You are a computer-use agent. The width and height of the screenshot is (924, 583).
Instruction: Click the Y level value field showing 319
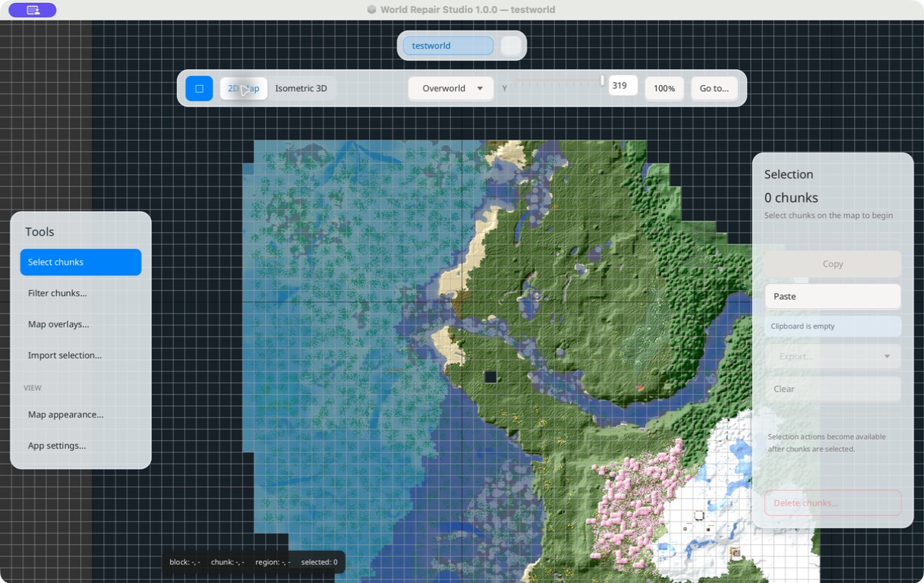click(x=623, y=86)
